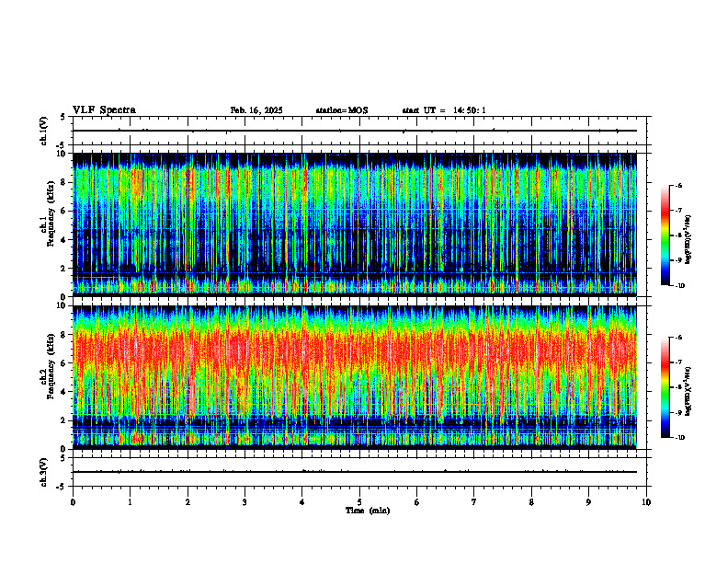Click the "2" kHz tick on the ch.1 frequency axis
The image size is (728, 563).
65,268
